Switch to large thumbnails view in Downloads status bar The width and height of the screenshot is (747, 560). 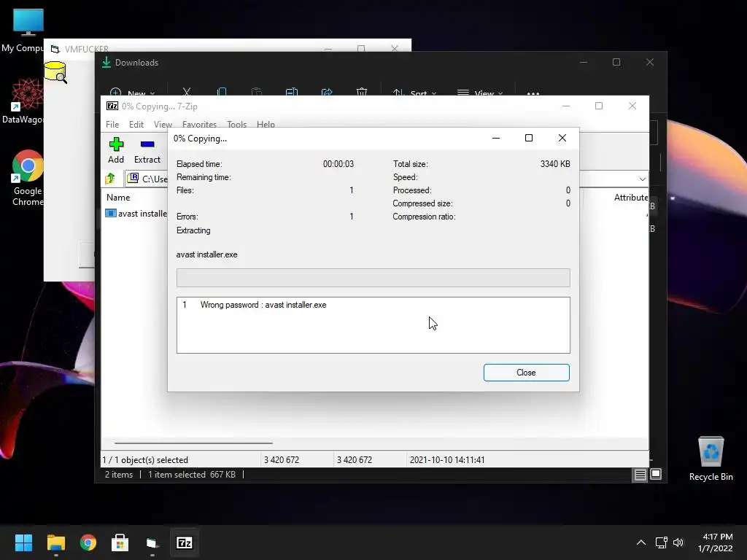(656, 474)
